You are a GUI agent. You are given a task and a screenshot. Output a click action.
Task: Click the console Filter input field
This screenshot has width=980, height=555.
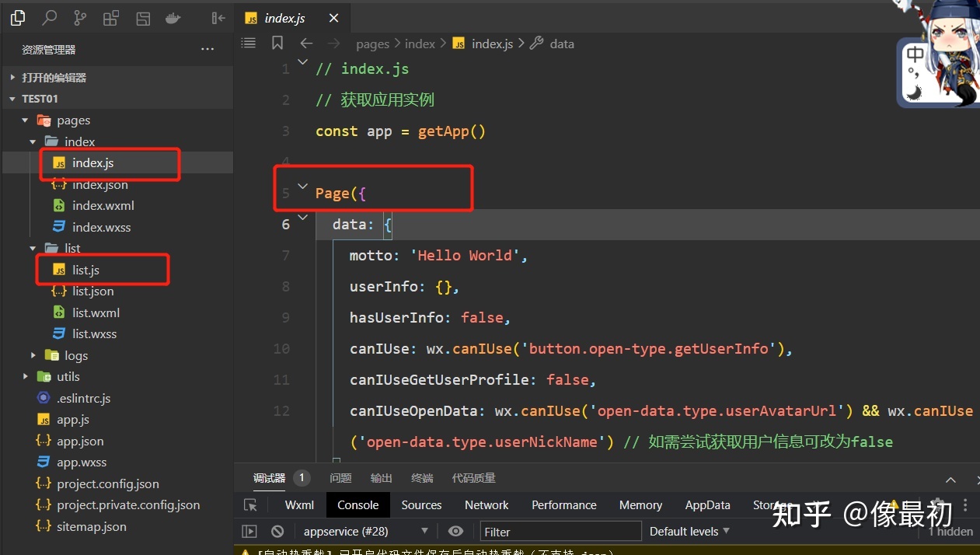pos(560,532)
